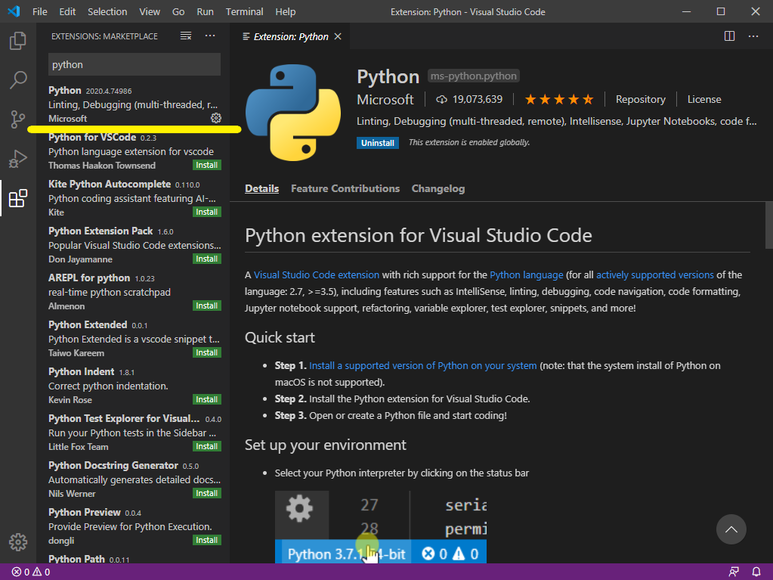This screenshot has width=773, height=580.
Task: Clear the extensions search results icon
Action: (x=186, y=36)
